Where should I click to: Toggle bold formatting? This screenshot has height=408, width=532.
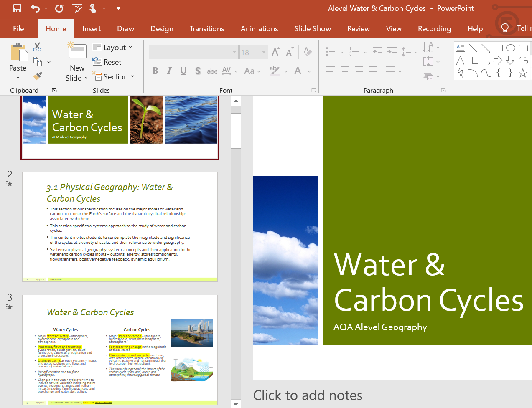[155, 71]
